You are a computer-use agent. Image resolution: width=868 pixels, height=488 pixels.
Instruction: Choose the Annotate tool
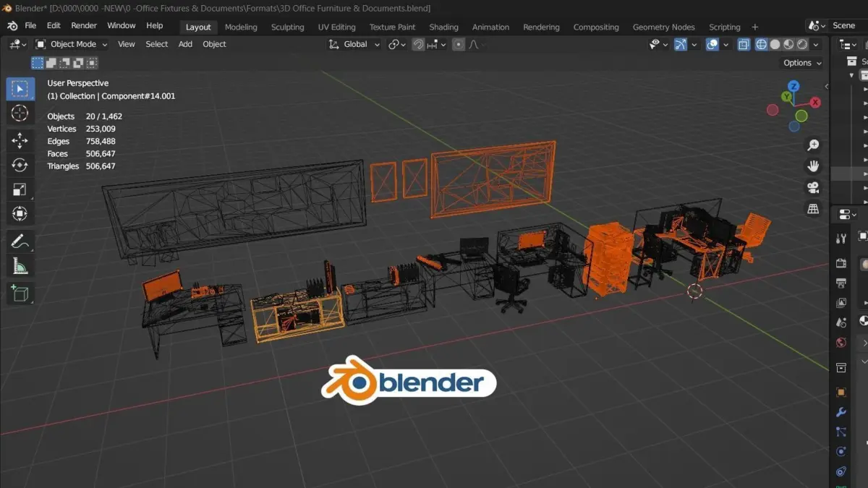coord(20,242)
